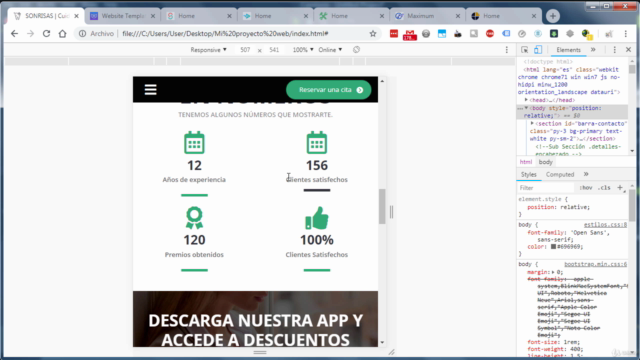
Task: Toggle the .cls class editor
Action: [x=604, y=188]
